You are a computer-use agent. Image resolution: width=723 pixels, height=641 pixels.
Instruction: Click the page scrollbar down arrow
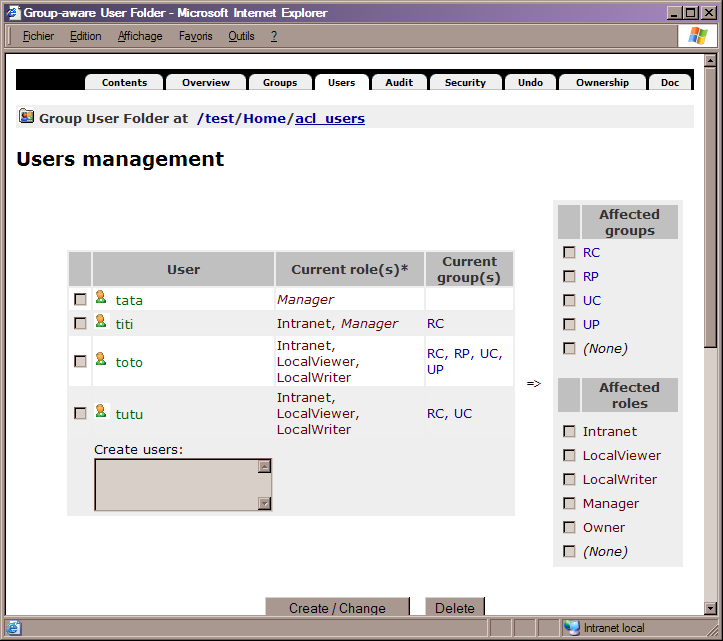(x=710, y=607)
